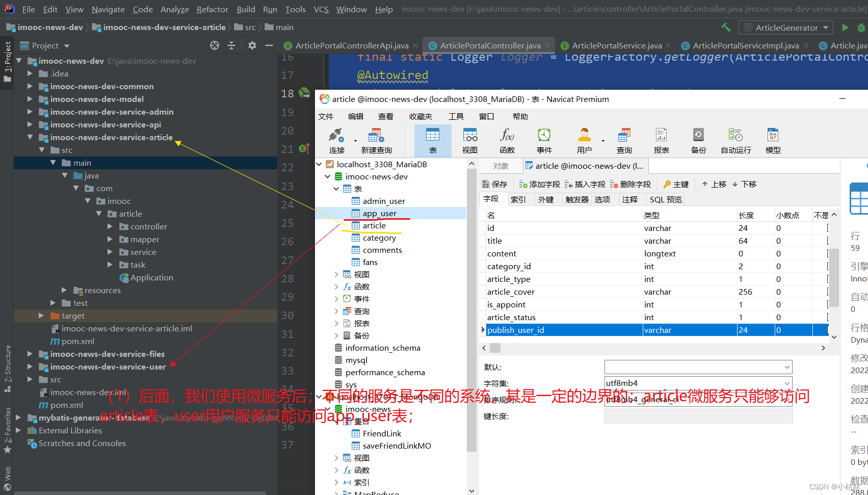The width and height of the screenshot is (868, 495).
Task: Click the gutter override icon on line 21
Action: click(x=304, y=148)
